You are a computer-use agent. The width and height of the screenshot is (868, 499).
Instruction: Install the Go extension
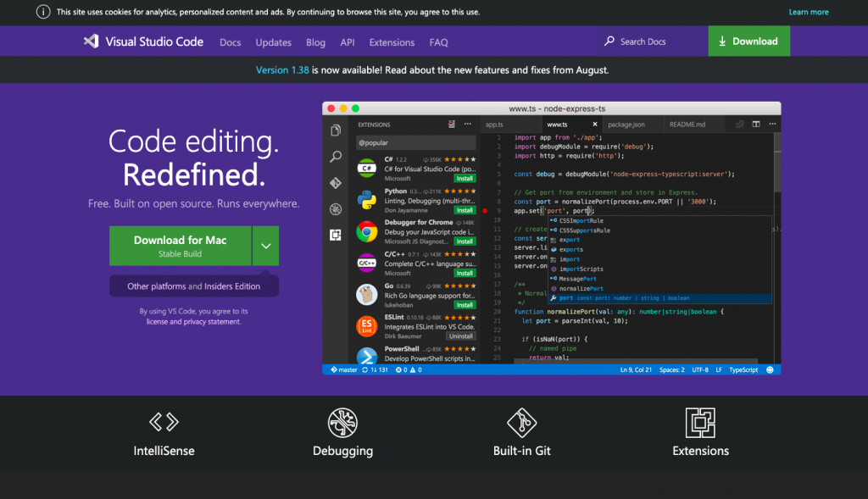[x=465, y=305]
